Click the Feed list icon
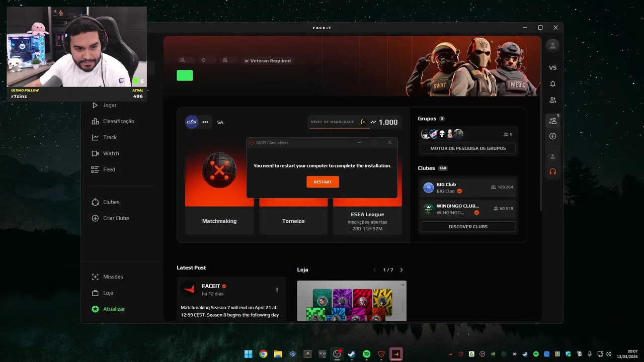 point(95,169)
